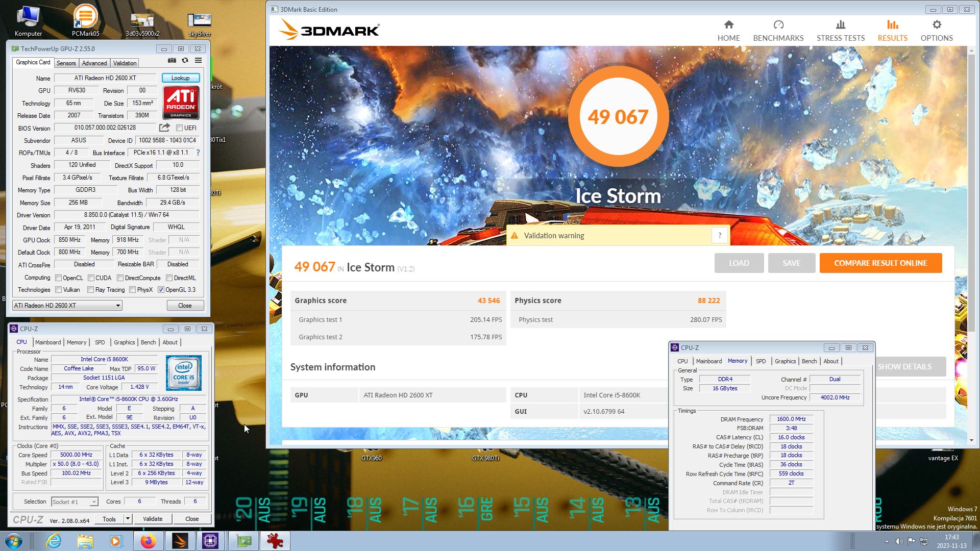Click the Close button in GPU-Z
This screenshot has width=980, height=551.
click(185, 306)
